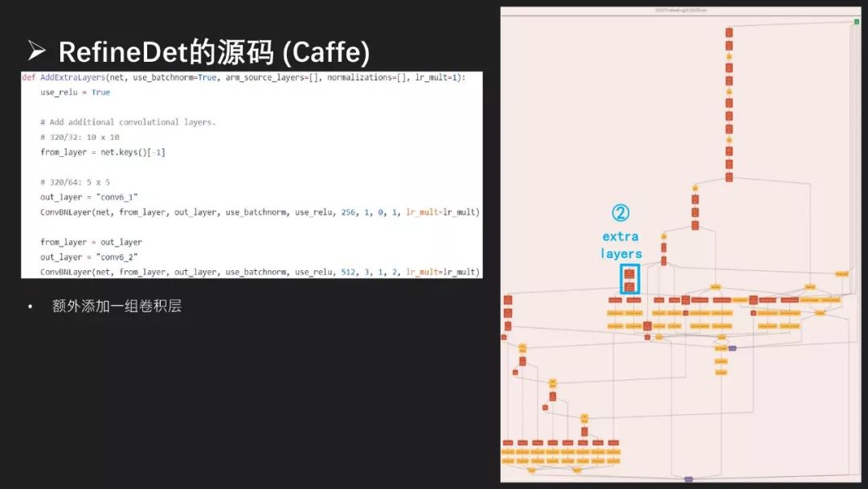
Task: Click the slide title "RefineDet的源码 (Caffe)"
Action: [x=214, y=52]
